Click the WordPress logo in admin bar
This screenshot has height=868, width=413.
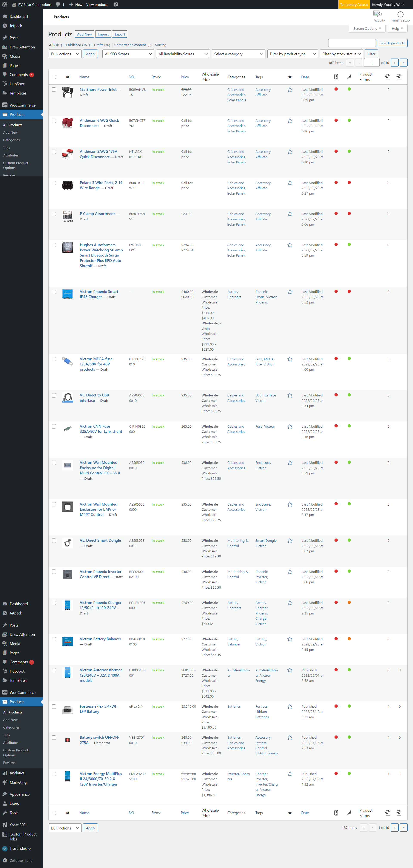(x=5, y=4)
